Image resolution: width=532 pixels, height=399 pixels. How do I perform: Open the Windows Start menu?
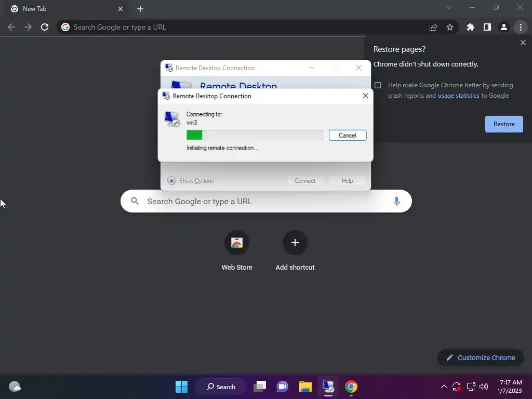coord(181,387)
